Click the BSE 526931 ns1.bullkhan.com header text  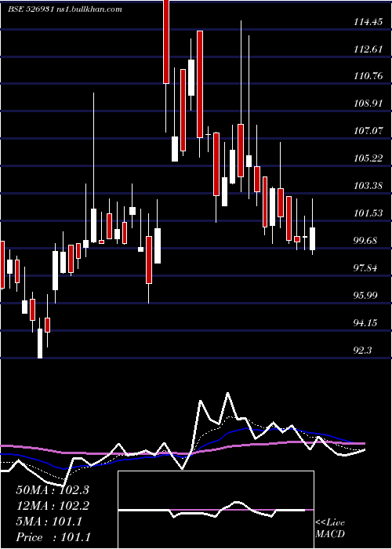(65, 9)
